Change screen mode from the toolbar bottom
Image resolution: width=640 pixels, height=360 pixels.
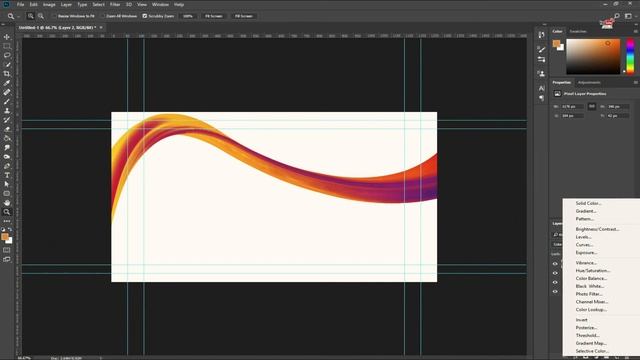click(x=7, y=259)
